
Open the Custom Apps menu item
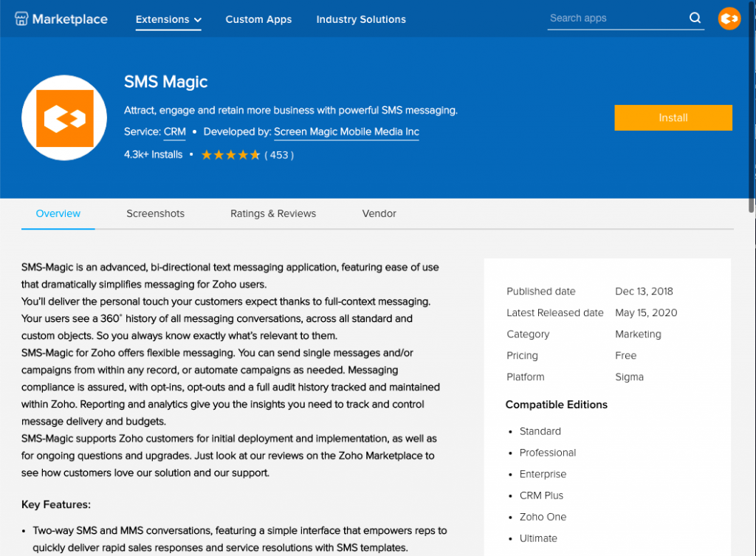pyautogui.click(x=258, y=19)
